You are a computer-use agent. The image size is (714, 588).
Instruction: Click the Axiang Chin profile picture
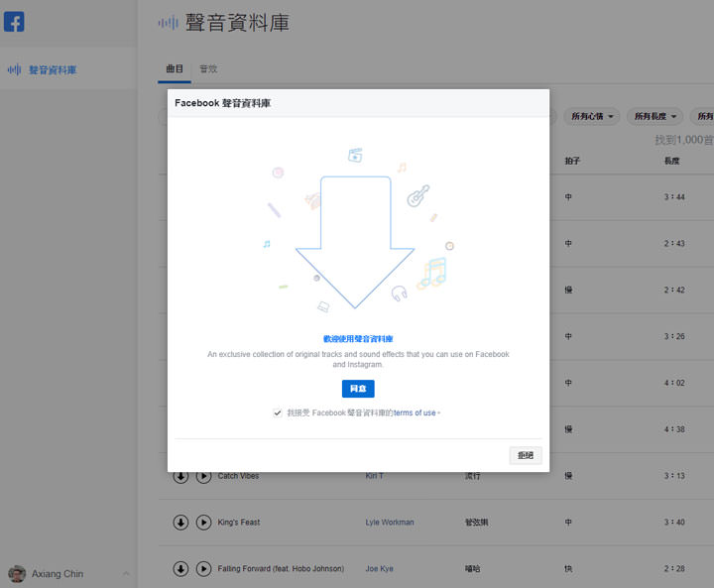coord(17,573)
